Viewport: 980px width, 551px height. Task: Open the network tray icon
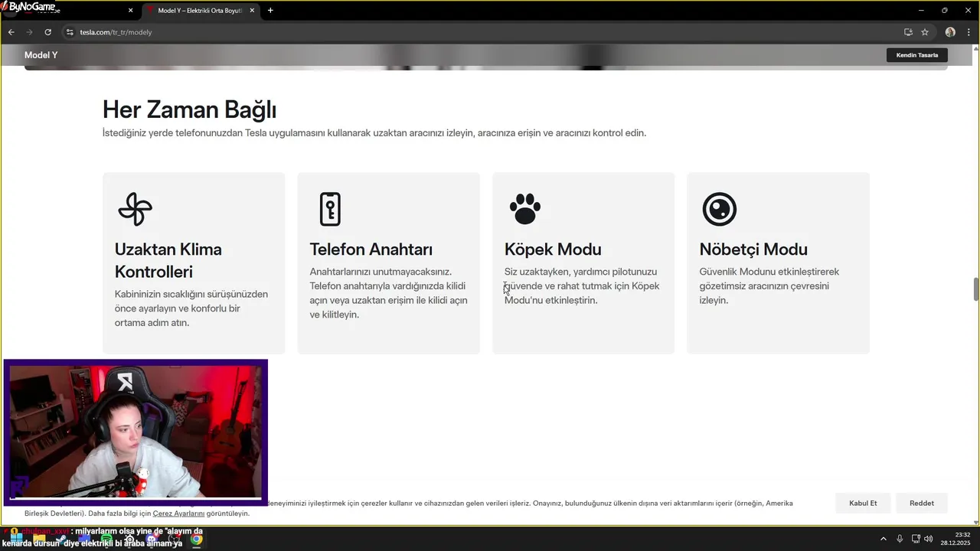[916, 540]
